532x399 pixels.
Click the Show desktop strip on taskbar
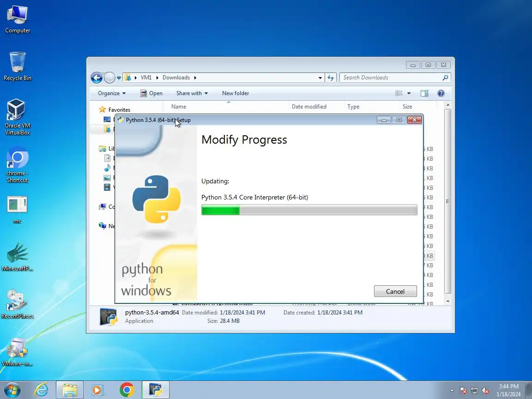pyautogui.click(x=529, y=390)
